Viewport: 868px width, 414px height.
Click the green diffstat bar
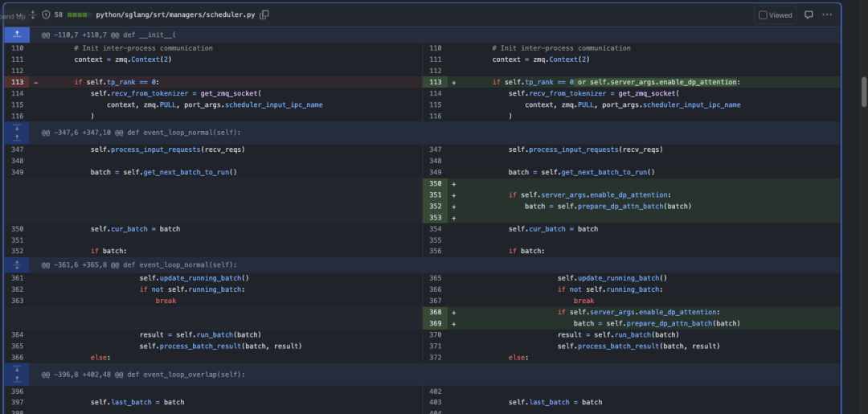pyautogui.click(x=77, y=14)
